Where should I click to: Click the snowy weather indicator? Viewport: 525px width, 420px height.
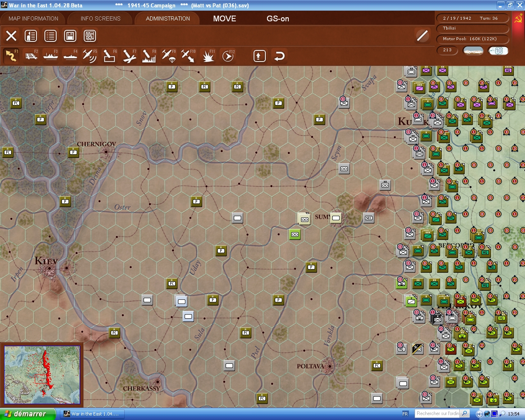click(473, 50)
